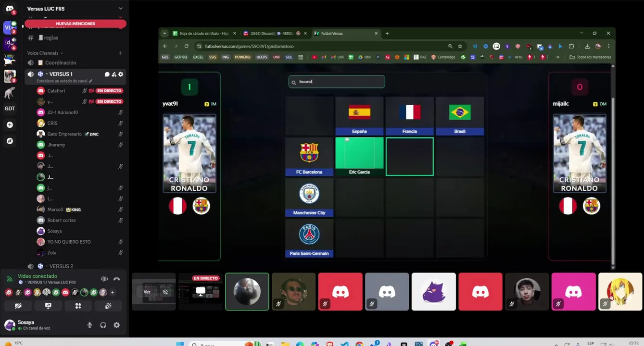Open VERSUS 1 channel settings gear

coord(121,74)
